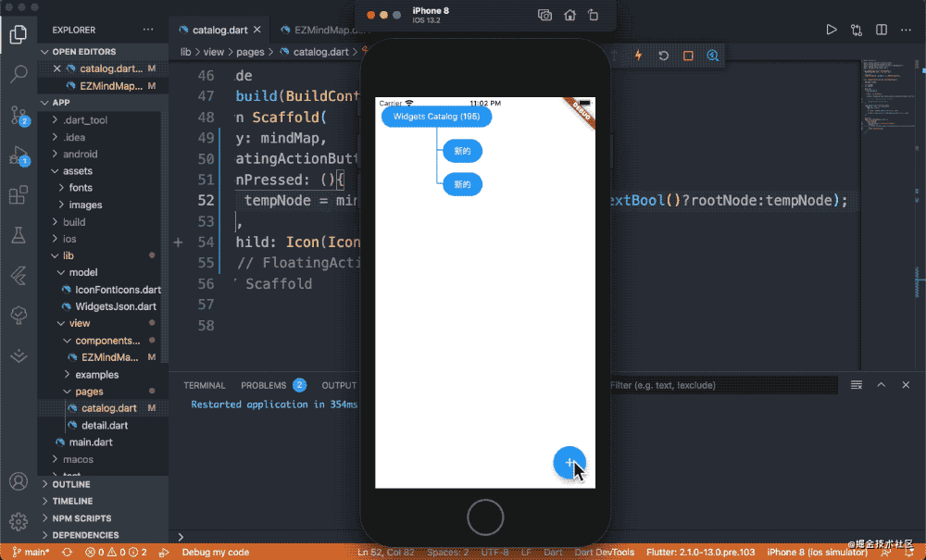Close the catalog.dart editor tab
Screen dimensions: 926x560
[x=257, y=30]
